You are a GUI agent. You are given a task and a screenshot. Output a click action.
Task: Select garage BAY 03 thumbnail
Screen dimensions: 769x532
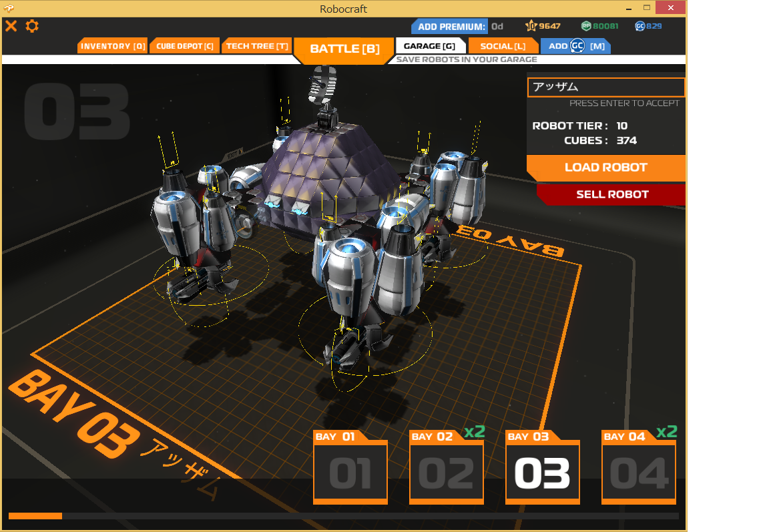click(543, 467)
